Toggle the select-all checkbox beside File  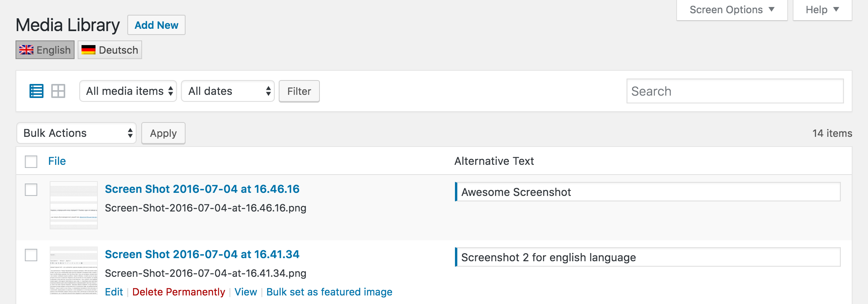pyautogui.click(x=31, y=161)
